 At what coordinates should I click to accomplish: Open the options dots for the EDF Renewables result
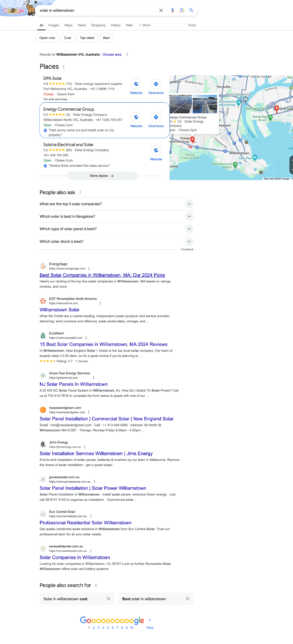coord(100,303)
